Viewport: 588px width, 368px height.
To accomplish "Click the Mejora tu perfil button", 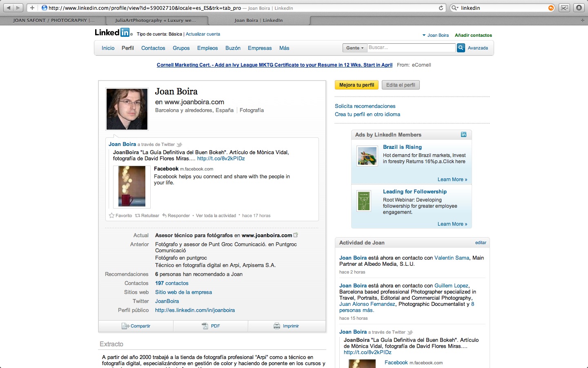I will pos(356,85).
